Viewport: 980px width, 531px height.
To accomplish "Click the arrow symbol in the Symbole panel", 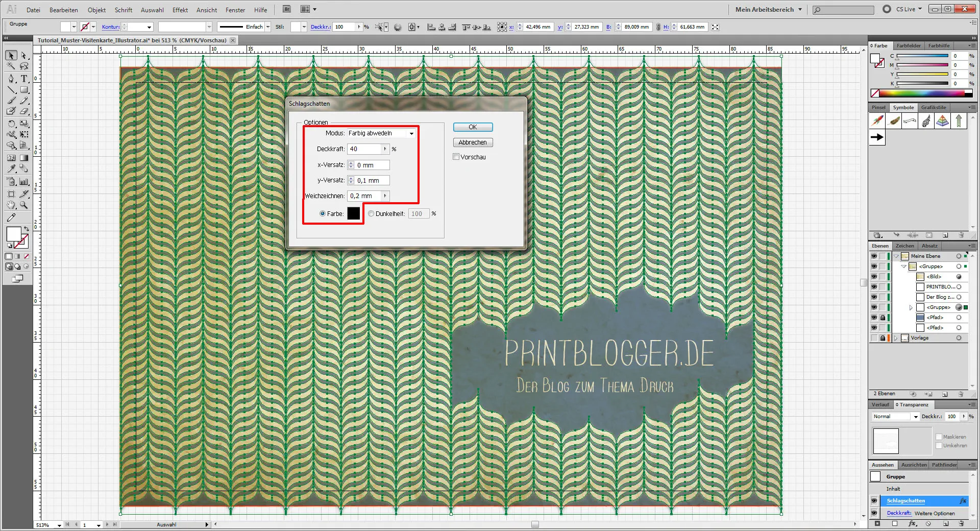I will 877,137.
